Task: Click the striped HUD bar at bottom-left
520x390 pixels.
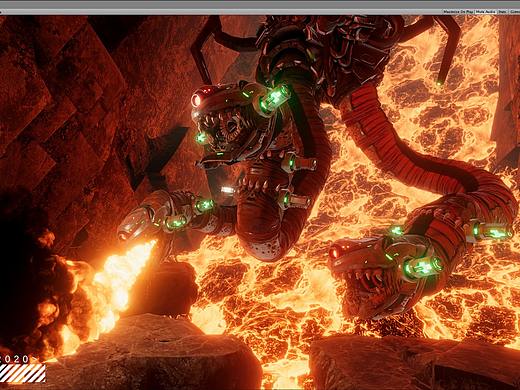Action: (23, 373)
